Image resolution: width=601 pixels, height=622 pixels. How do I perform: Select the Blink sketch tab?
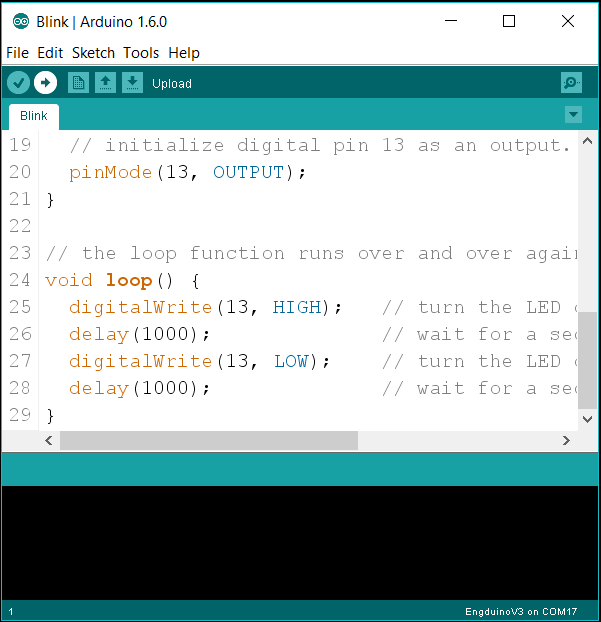34,116
